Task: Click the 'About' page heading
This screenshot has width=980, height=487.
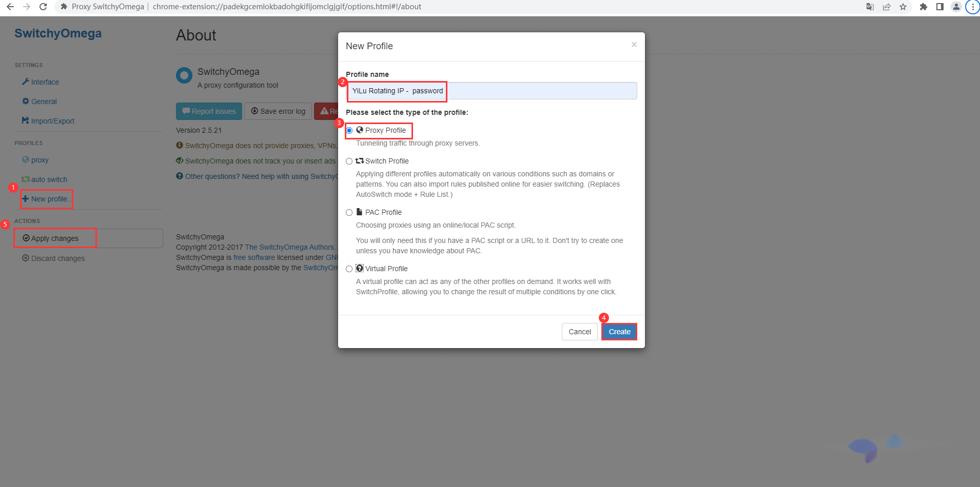Action: (x=196, y=35)
